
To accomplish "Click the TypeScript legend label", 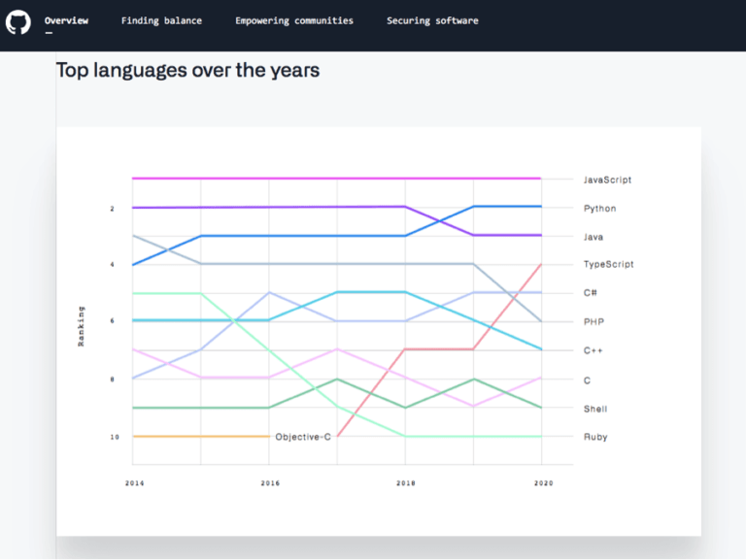I will point(608,264).
